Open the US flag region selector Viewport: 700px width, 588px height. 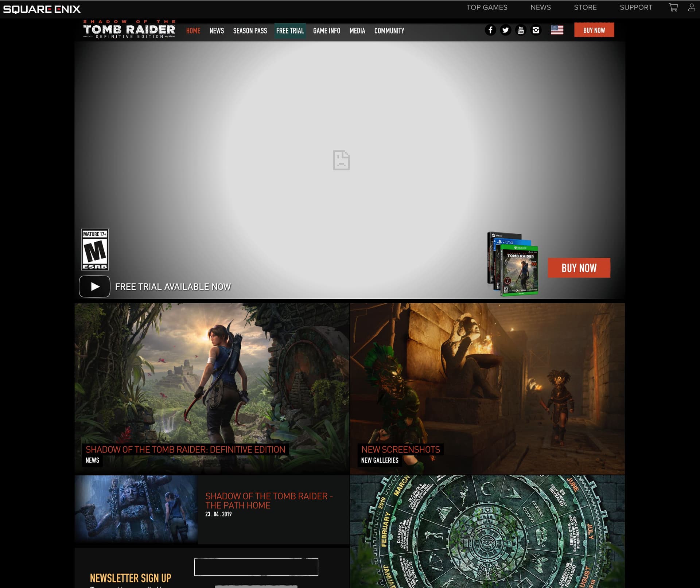(557, 30)
